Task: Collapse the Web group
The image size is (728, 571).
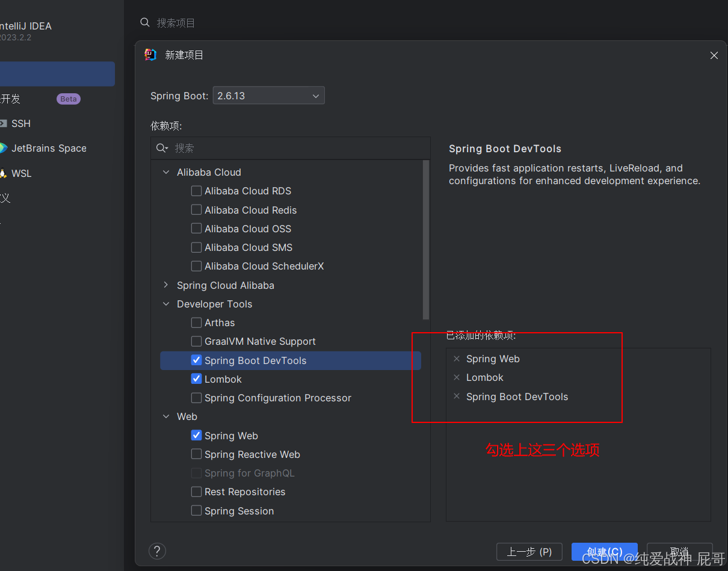Action: click(x=166, y=416)
